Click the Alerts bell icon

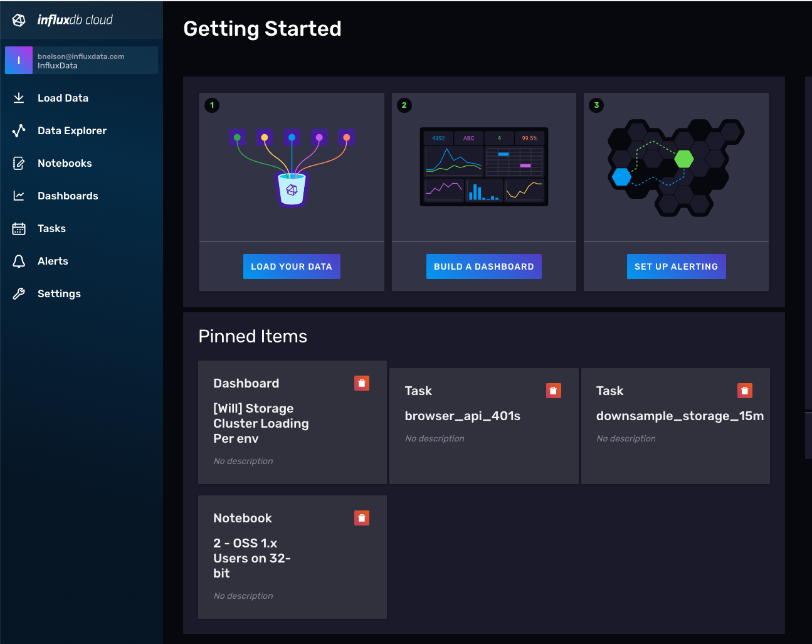[19, 261]
